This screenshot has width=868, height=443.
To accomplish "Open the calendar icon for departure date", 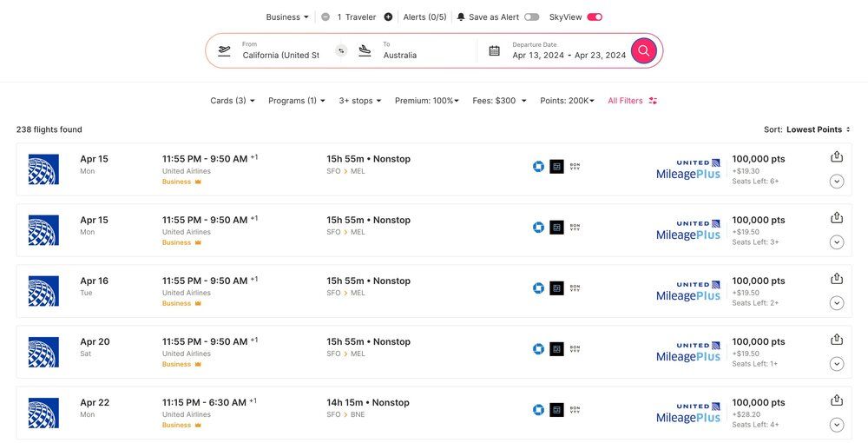I will (495, 50).
